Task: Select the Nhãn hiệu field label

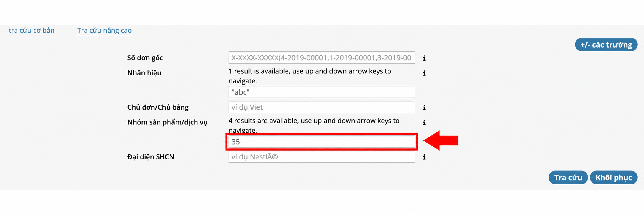Action: click(x=144, y=73)
